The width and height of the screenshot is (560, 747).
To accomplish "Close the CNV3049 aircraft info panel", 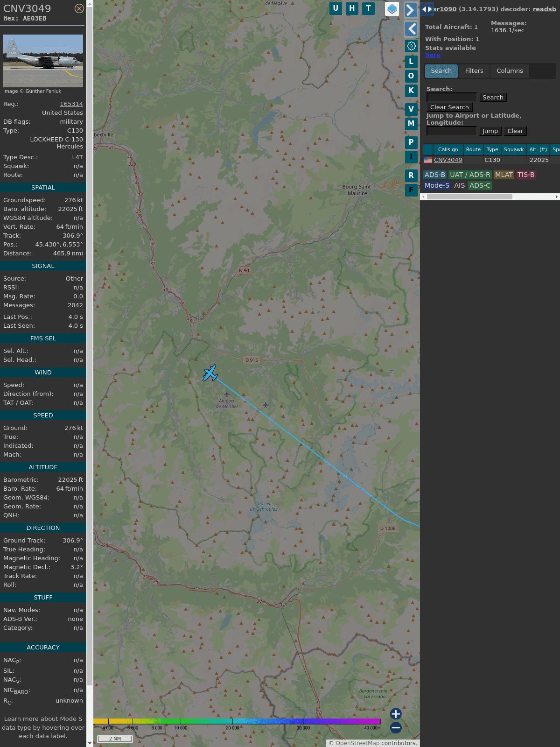I will point(79,8).
